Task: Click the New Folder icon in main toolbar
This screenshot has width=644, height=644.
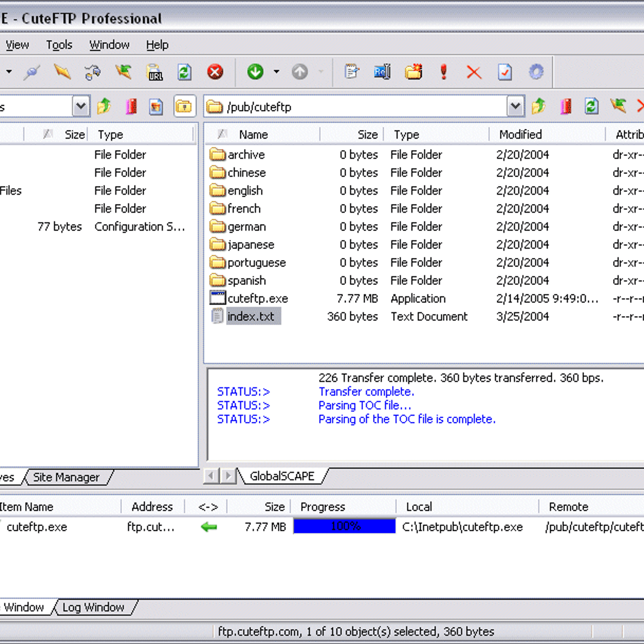Action: [x=413, y=72]
